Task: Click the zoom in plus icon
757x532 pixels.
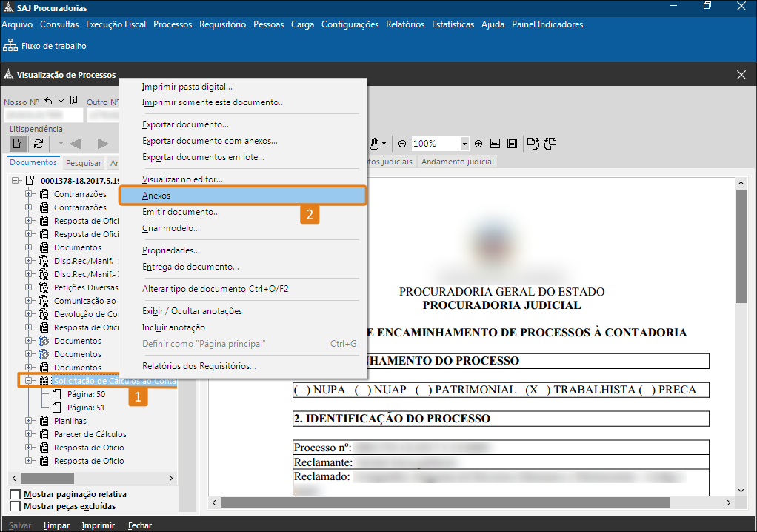Action: (x=478, y=144)
